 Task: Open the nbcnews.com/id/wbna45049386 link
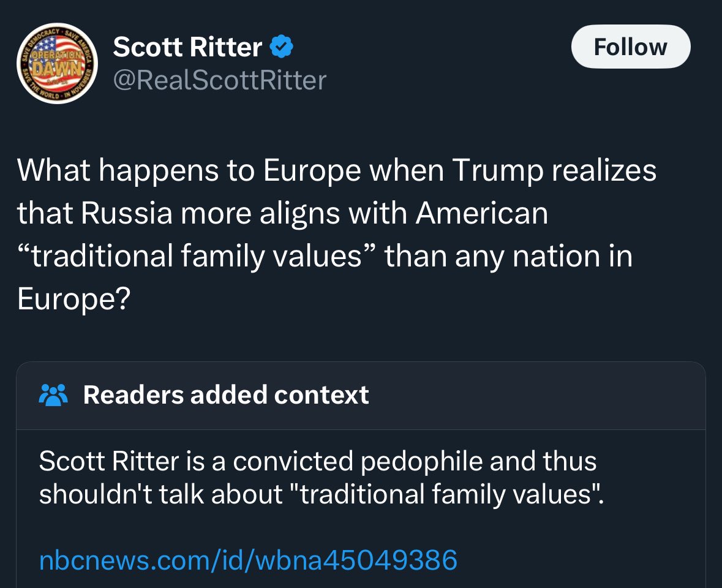click(248, 560)
